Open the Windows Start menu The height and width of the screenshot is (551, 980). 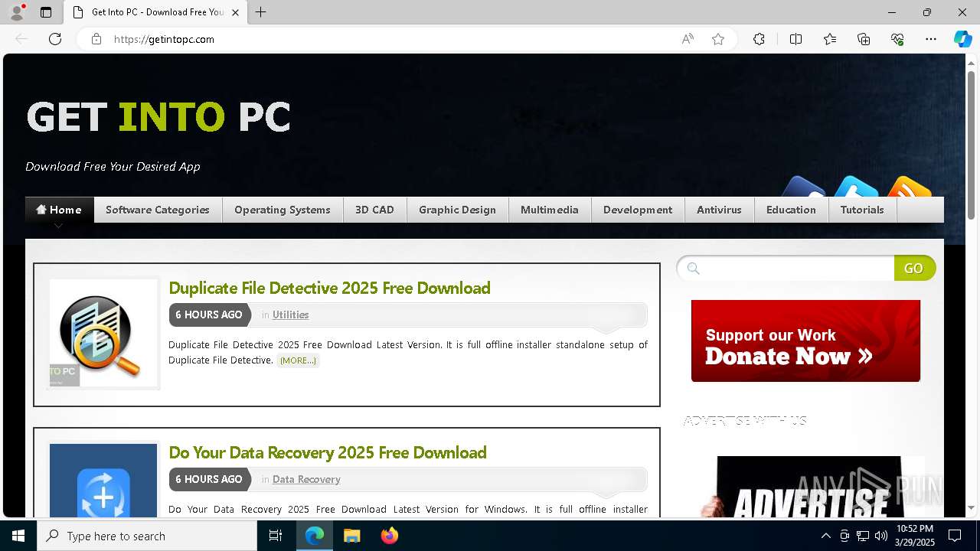coord(18,536)
